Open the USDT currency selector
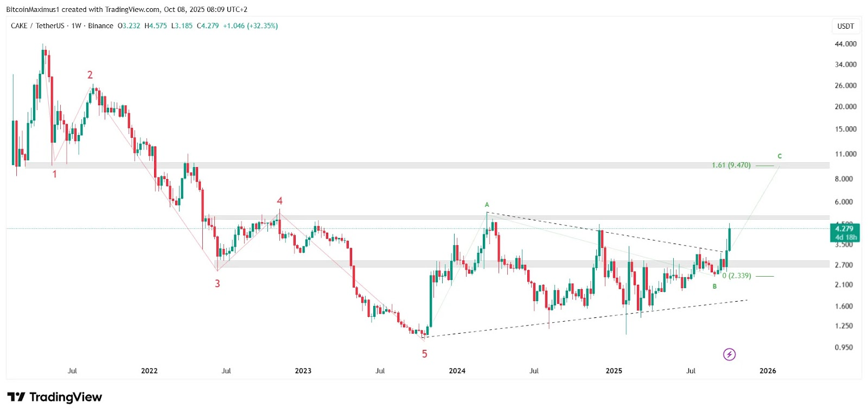The height and width of the screenshot is (415, 868). pyautogui.click(x=845, y=26)
